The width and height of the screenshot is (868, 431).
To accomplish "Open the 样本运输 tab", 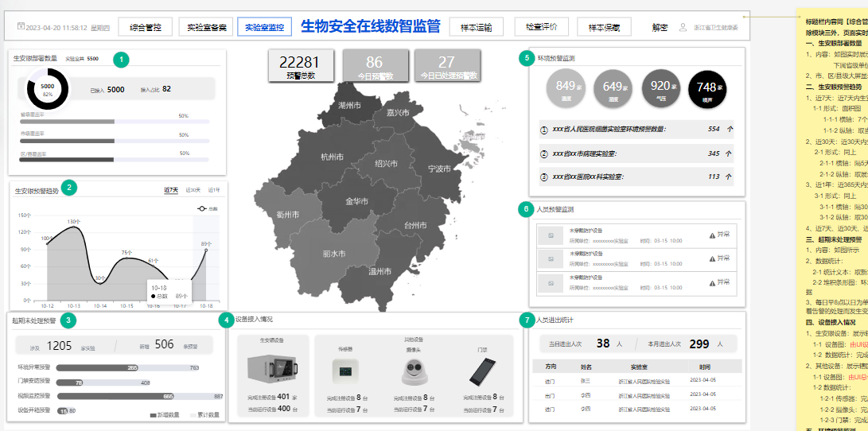I will pos(476,27).
